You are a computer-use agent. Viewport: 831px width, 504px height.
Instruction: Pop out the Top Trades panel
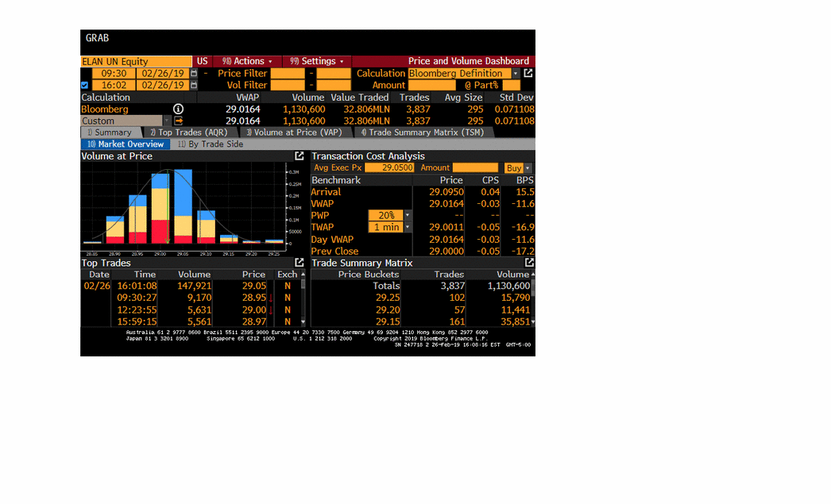300,263
